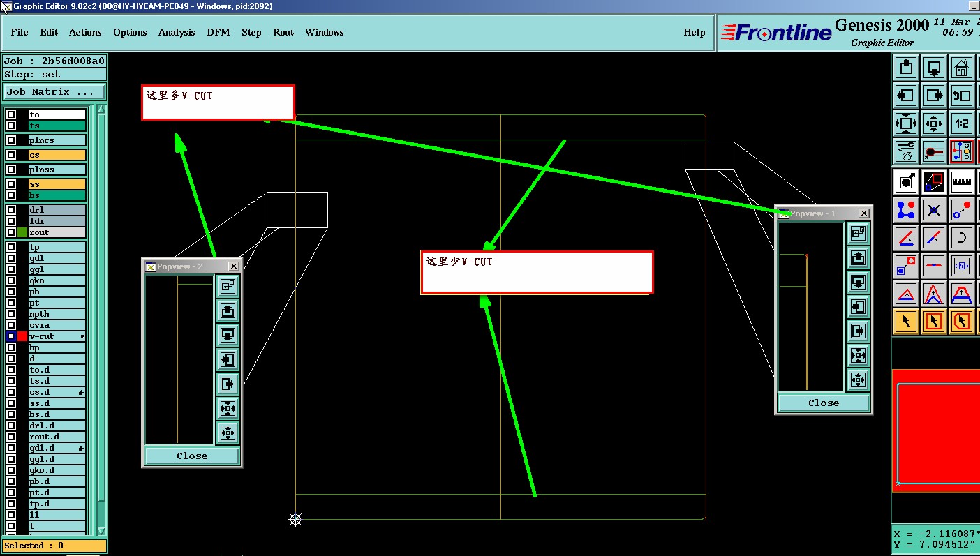Select the arrow with red rectangle selection tool

tap(934, 322)
